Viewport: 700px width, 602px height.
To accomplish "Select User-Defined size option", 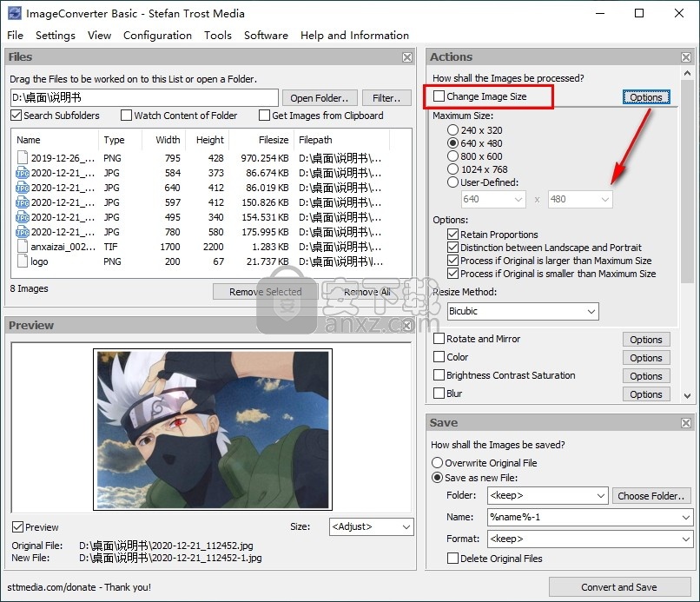I will (452, 182).
